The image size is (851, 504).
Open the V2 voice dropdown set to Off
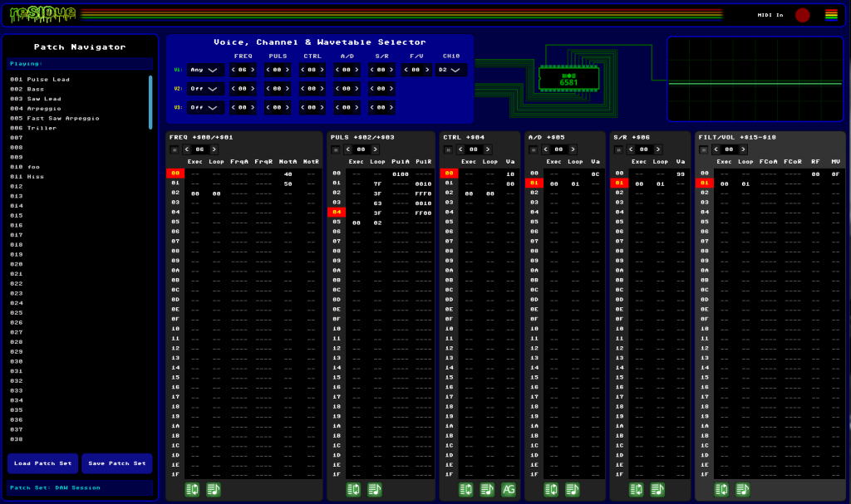click(x=206, y=89)
